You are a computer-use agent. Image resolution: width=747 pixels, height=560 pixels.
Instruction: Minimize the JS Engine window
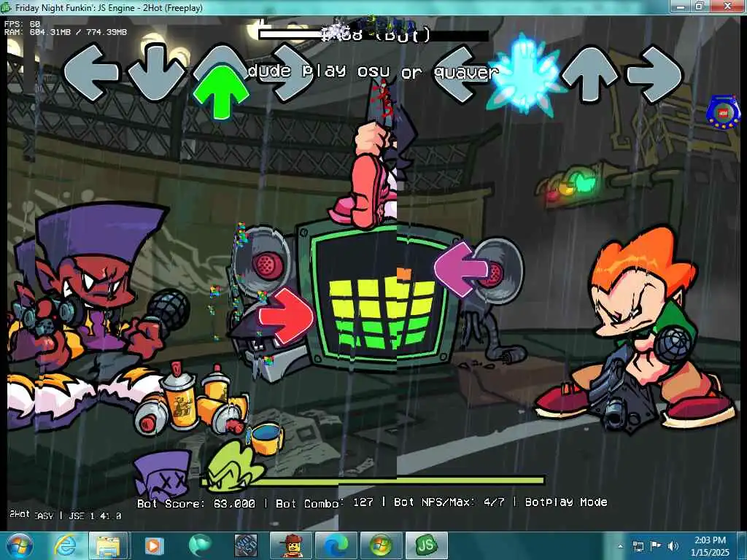point(681,7)
